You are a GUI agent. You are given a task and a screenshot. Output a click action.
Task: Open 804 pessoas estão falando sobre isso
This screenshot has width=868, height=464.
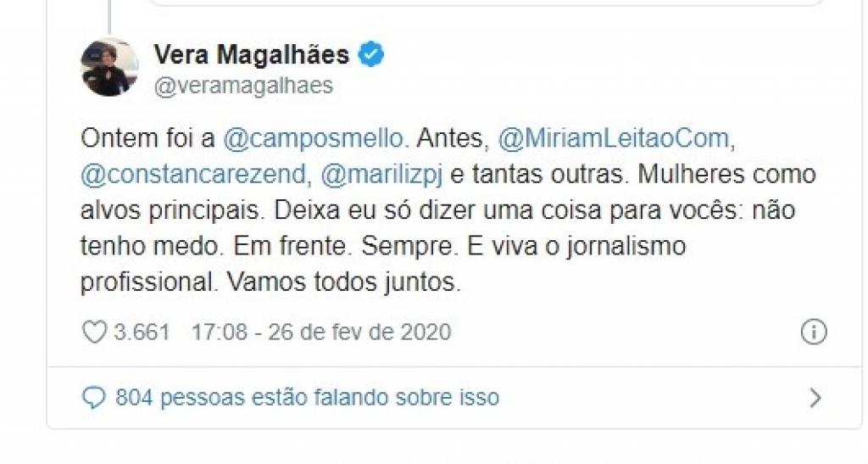pyautogui.click(x=307, y=398)
